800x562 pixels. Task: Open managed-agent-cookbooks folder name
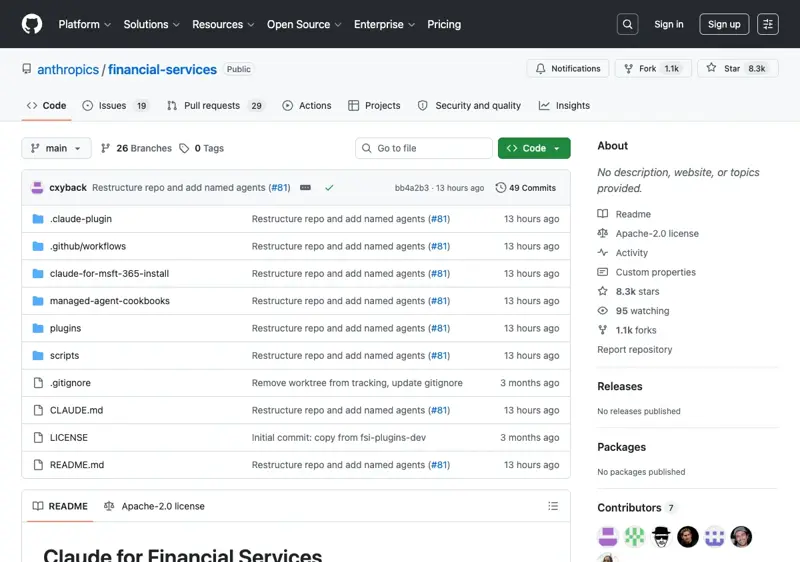point(110,301)
